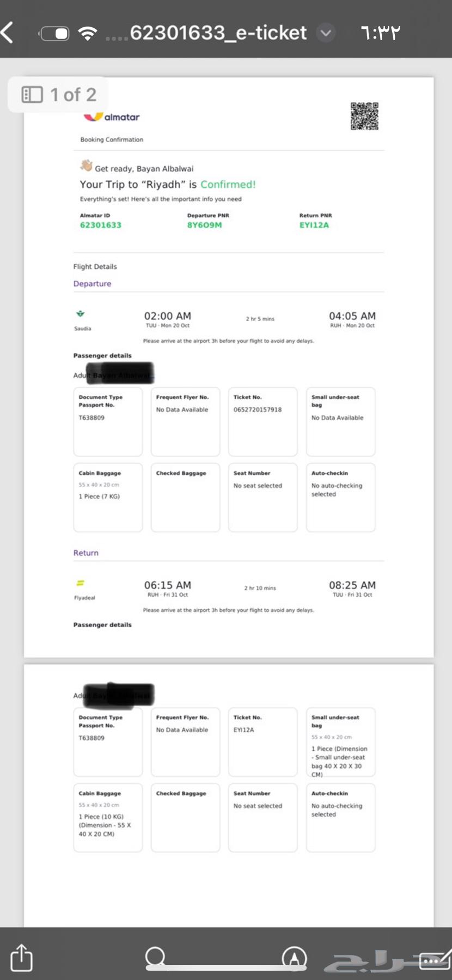Tap the form fill signature icon
452x980 pixels.
(x=435, y=959)
